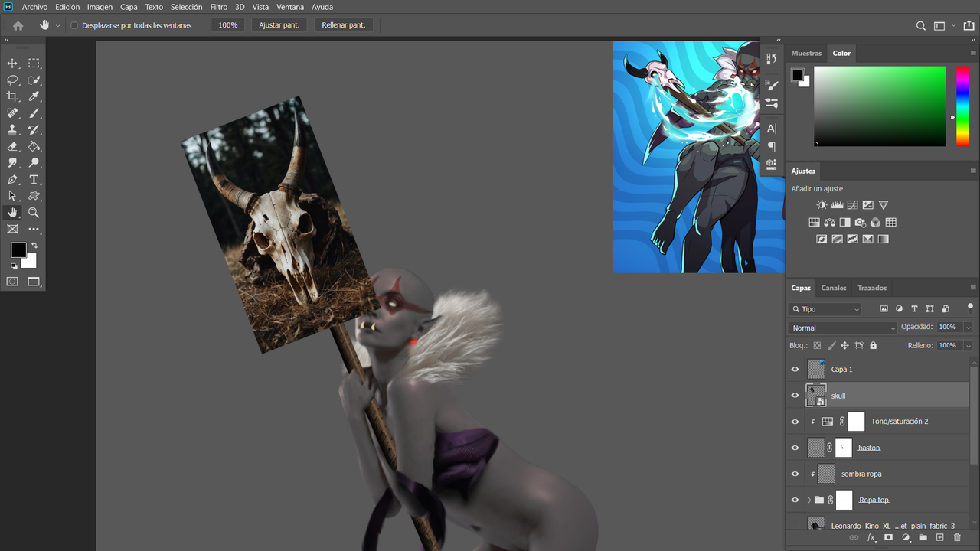Add a Photo Filter adjustment

point(860,223)
